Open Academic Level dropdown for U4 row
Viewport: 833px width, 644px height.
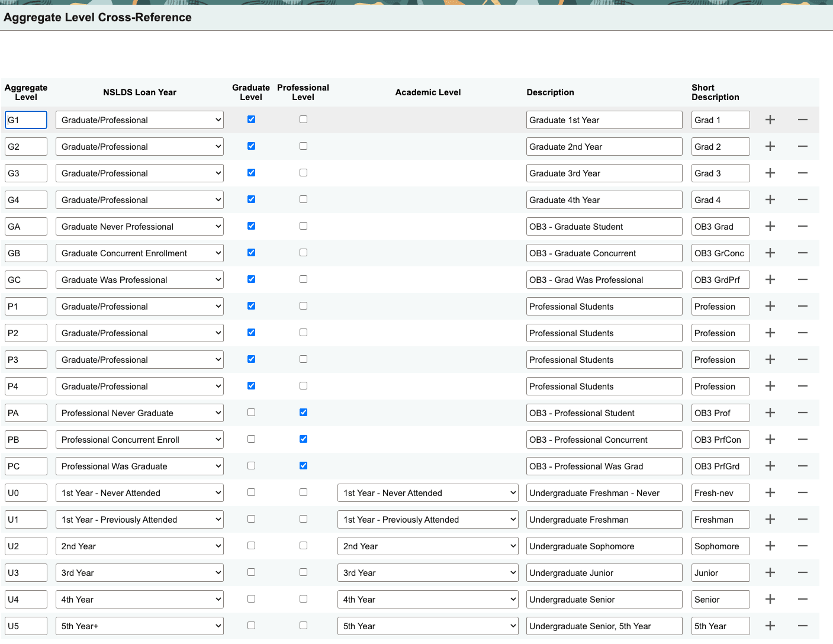(x=428, y=599)
